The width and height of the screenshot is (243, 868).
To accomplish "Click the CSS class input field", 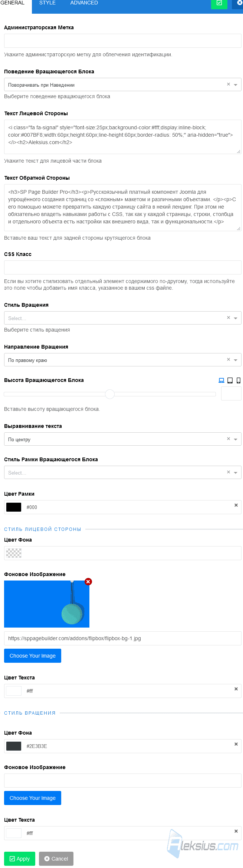I will pyautogui.click(x=122, y=267).
